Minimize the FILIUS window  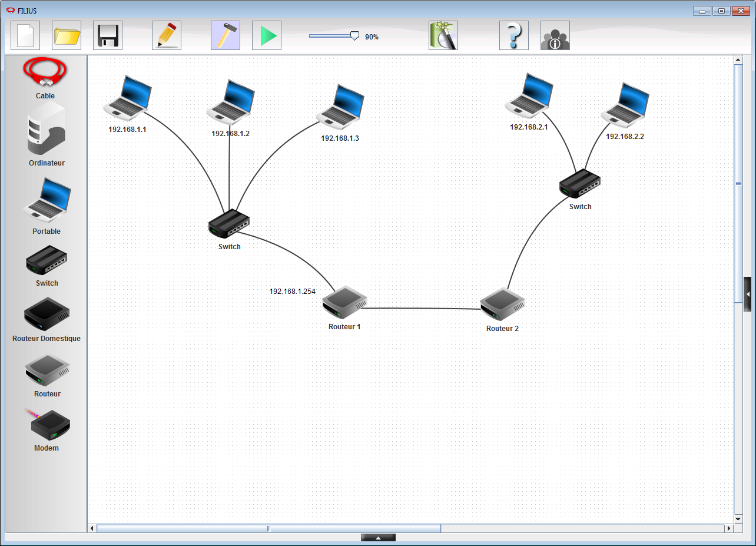(702, 11)
